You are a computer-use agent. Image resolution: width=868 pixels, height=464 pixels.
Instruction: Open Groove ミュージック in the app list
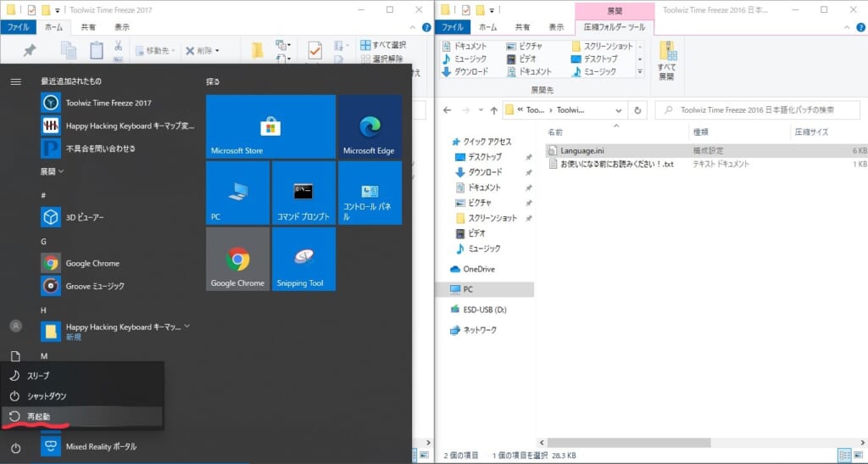(x=118, y=286)
